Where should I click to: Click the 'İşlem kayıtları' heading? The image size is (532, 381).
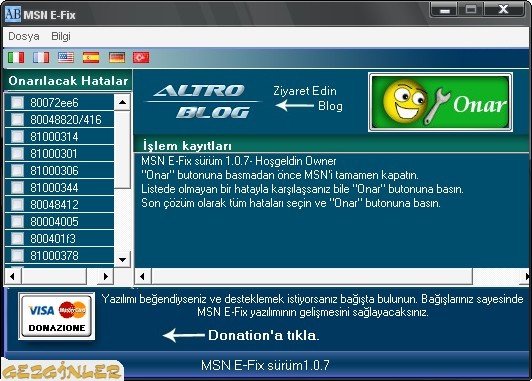point(187,146)
